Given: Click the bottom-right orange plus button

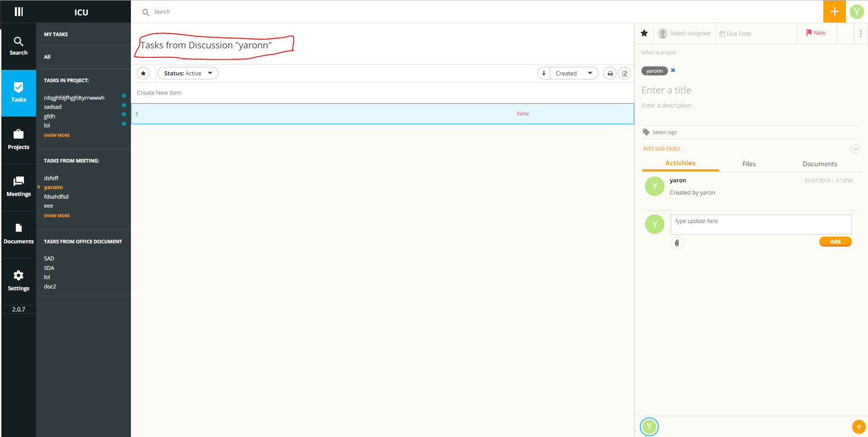Looking at the screenshot, I should tap(859, 427).
